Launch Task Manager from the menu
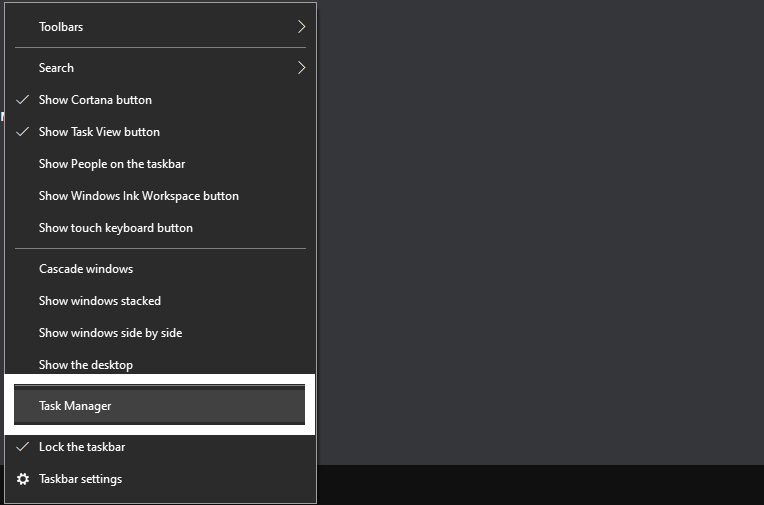 tap(159, 405)
